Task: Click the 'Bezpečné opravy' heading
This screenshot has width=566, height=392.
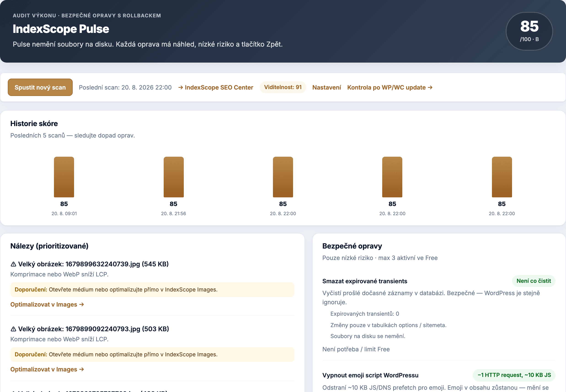Action: (352, 246)
